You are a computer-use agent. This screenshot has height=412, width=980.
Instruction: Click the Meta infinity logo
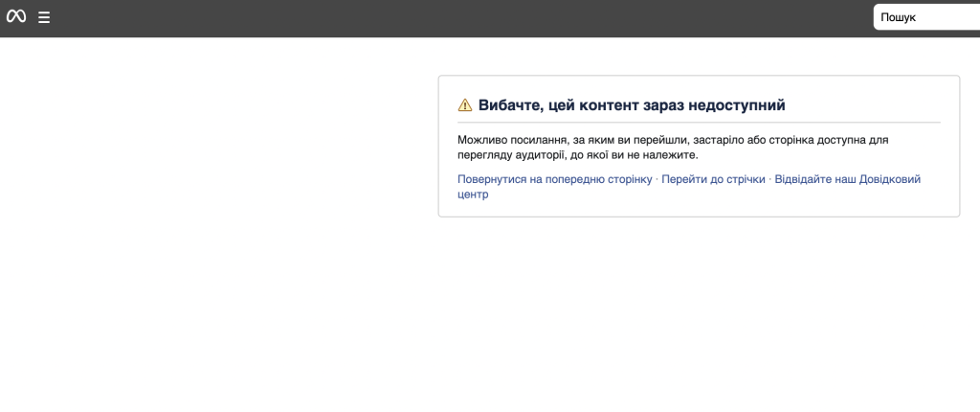(x=16, y=17)
